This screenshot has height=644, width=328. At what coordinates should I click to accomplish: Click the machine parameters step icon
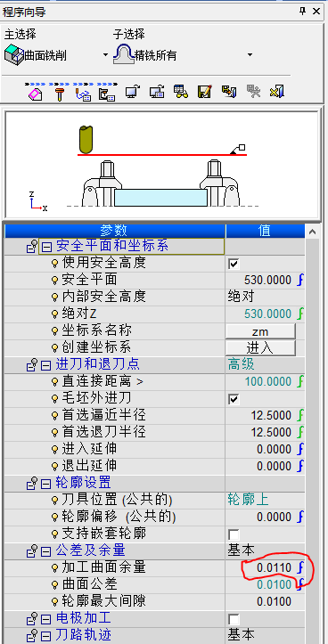107,94
